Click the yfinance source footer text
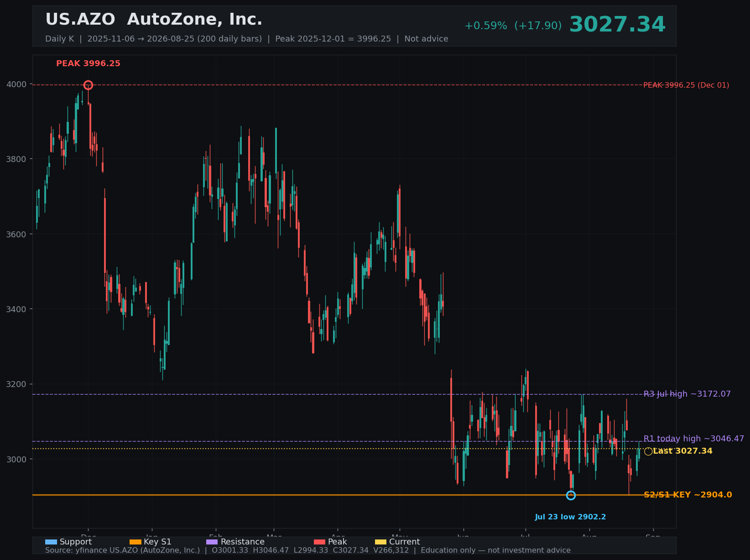 (x=308, y=550)
